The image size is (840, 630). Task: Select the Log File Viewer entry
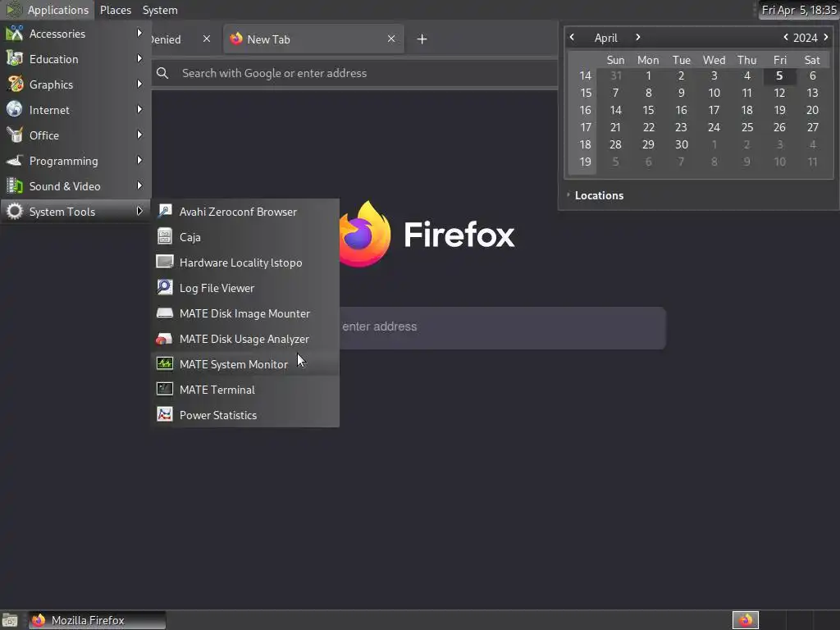coord(245,288)
